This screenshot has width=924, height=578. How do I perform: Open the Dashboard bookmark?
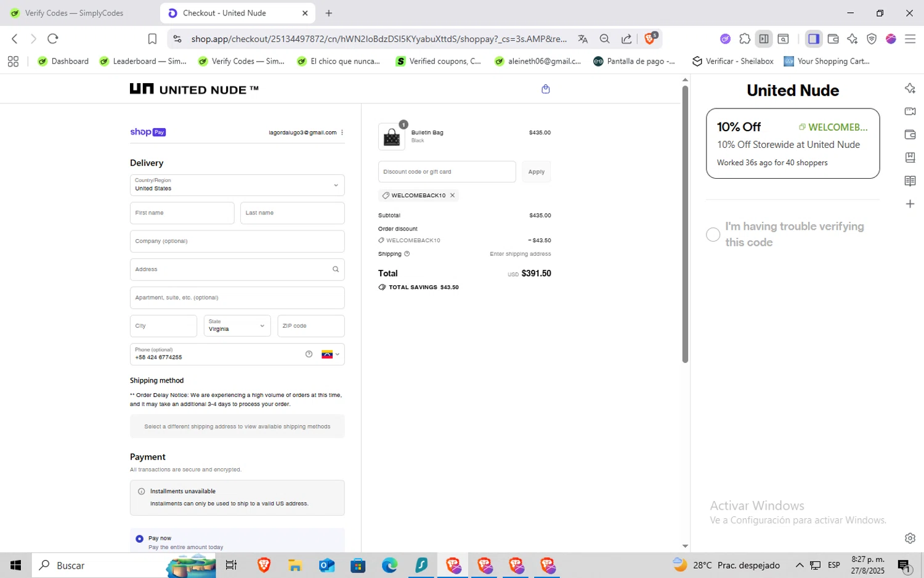(63, 61)
